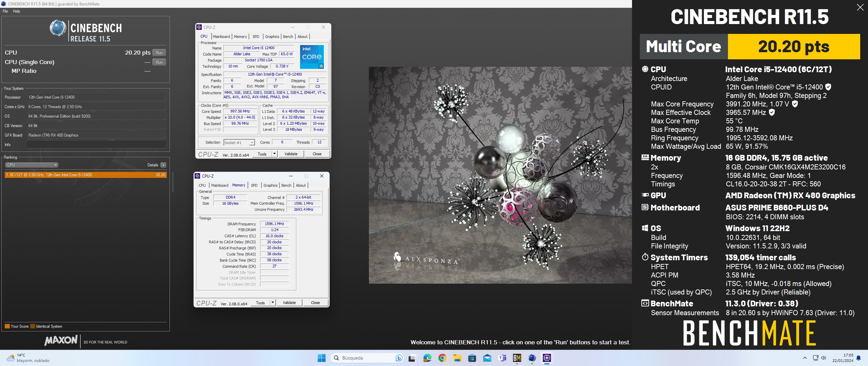Viewport: 868px width, 366px height.
Task: Click Tools button in lower CPU-Z
Action: click(x=260, y=303)
